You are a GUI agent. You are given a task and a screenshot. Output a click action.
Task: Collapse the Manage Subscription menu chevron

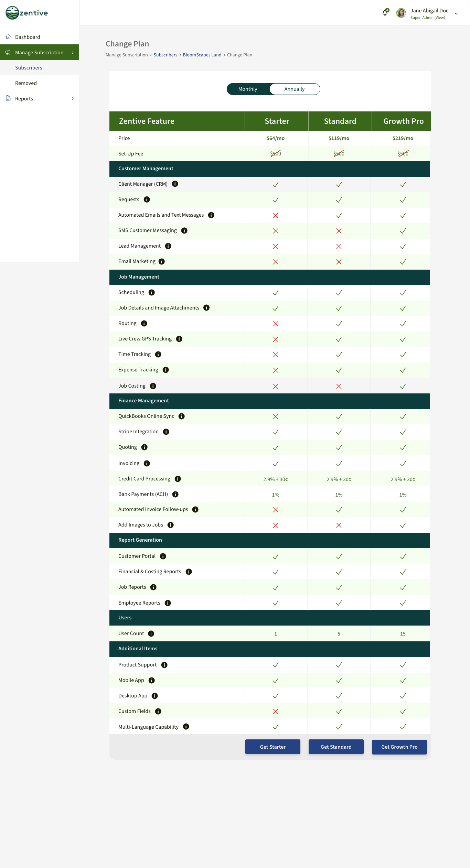[x=73, y=53]
